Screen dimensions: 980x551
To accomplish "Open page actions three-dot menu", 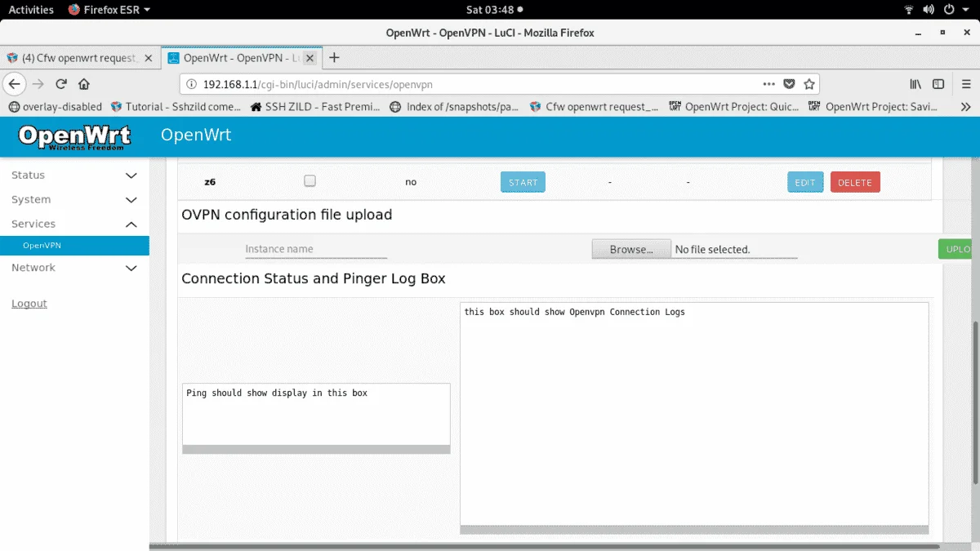I will coord(768,84).
